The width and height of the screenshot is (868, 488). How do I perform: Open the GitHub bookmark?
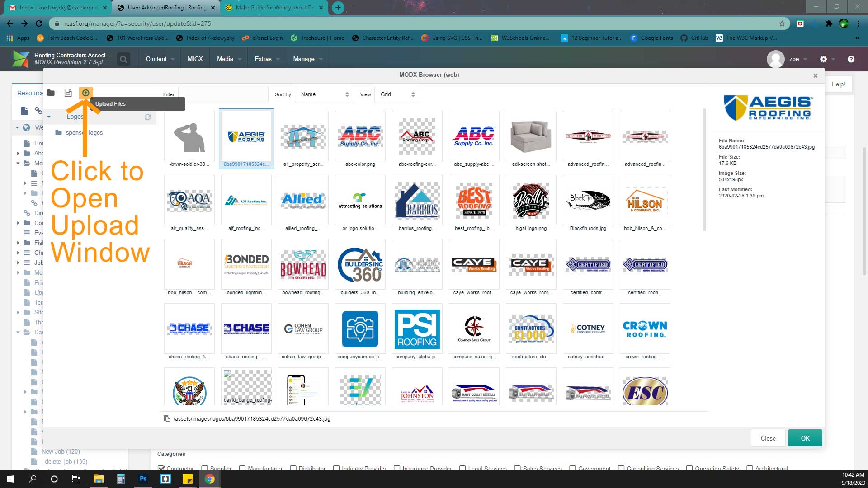[x=694, y=38]
